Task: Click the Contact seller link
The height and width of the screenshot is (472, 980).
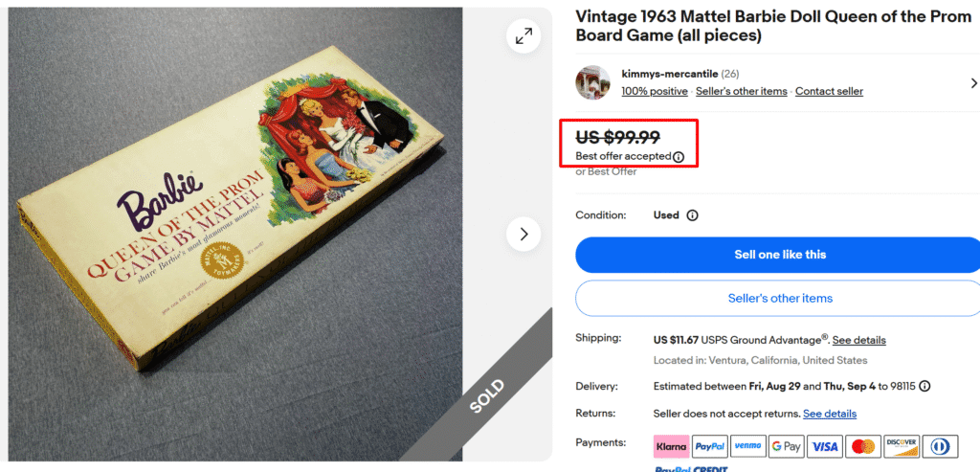Action: coord(829,92)
